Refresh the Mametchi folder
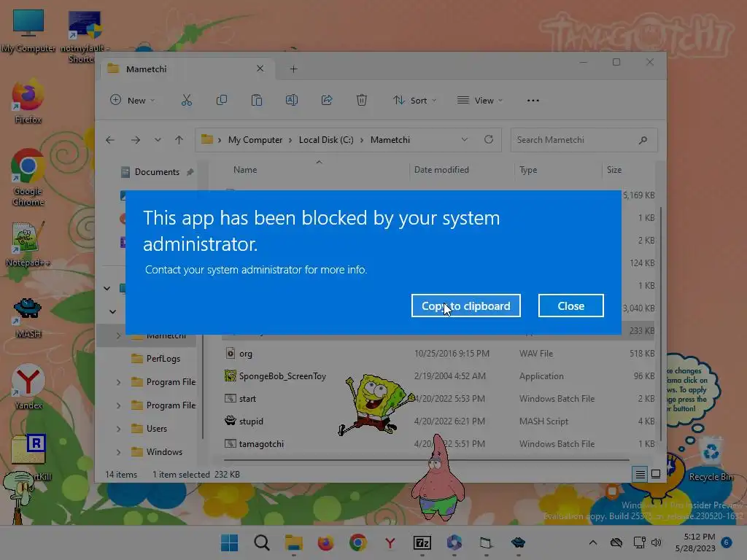 point(488,139)
